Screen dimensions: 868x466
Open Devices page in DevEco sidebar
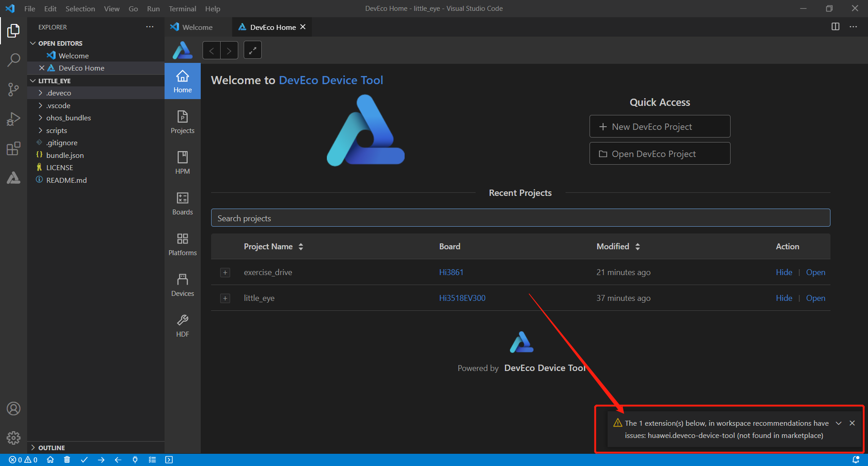(x=183, y=285)
